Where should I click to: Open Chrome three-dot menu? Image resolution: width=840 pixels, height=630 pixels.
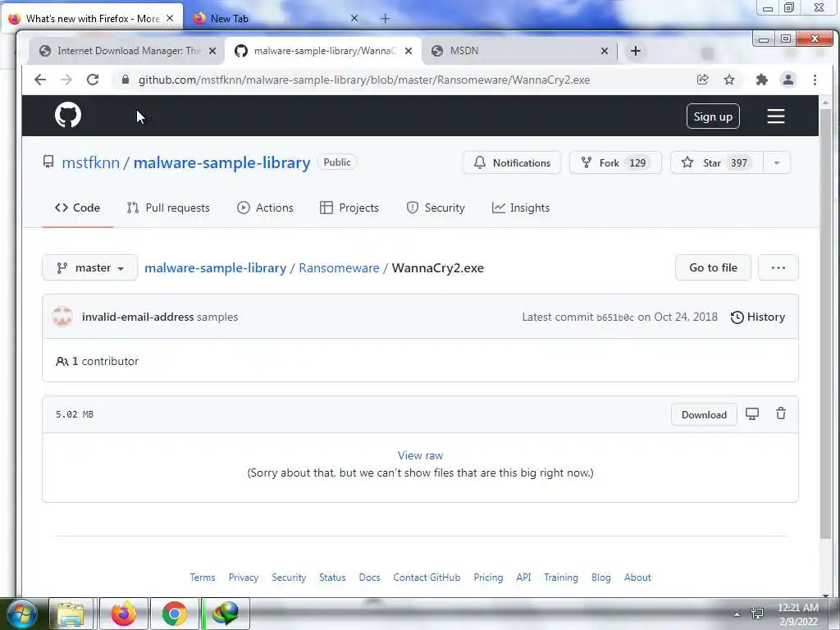click(815, 80)
